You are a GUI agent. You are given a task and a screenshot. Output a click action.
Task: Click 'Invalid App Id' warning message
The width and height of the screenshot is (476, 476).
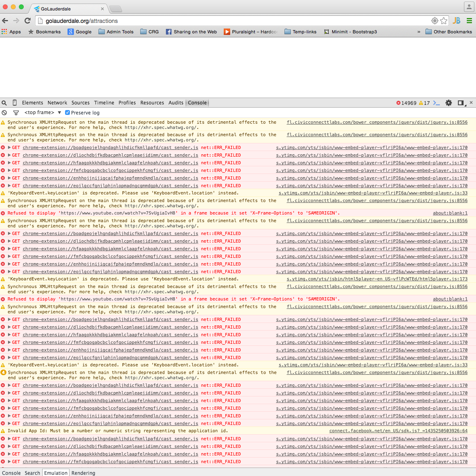pos(118,431)
